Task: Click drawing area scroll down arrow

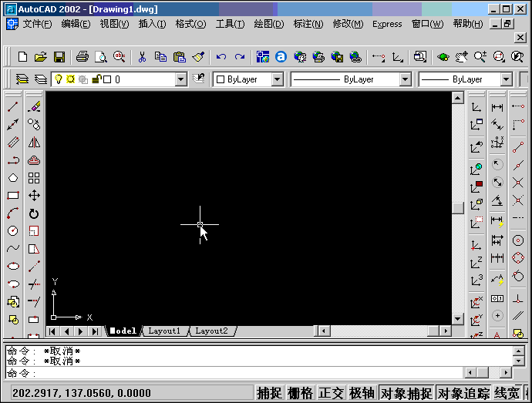Action: tap(458, 318)
